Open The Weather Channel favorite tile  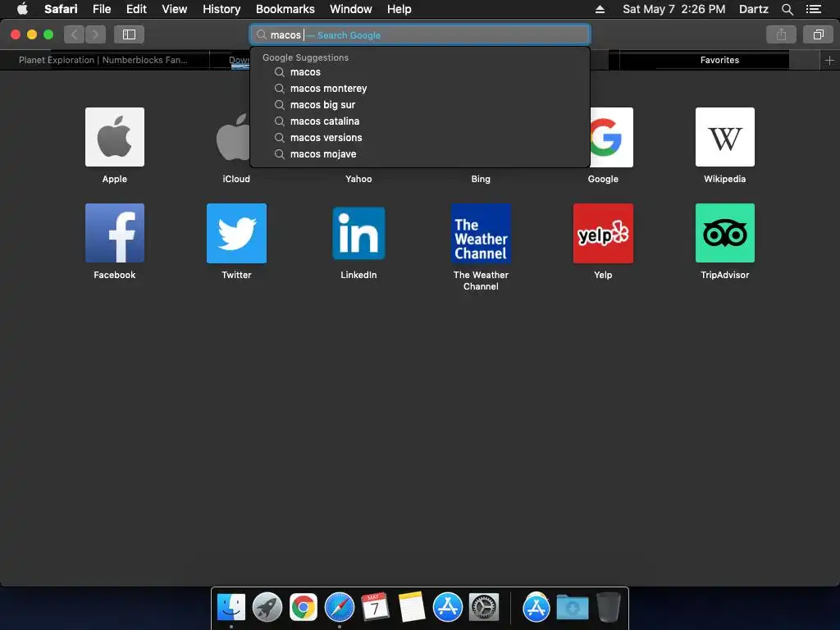click(481, 233)
